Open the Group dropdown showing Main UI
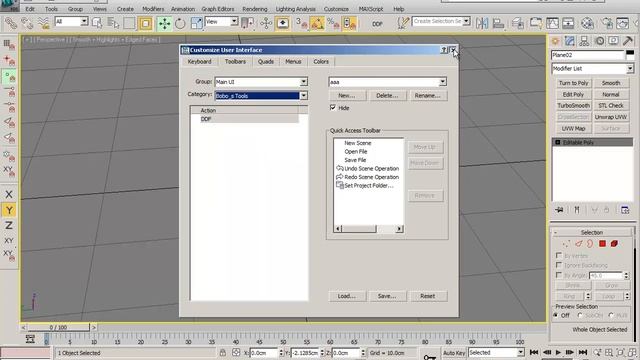640x360 pixels. pyautogui.click(x=303, y=82)
